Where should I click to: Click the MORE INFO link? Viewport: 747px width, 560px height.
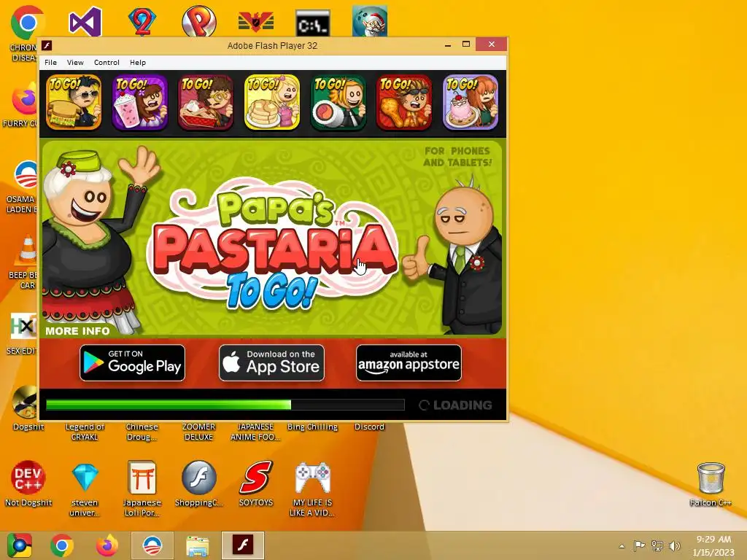(77, 331)
